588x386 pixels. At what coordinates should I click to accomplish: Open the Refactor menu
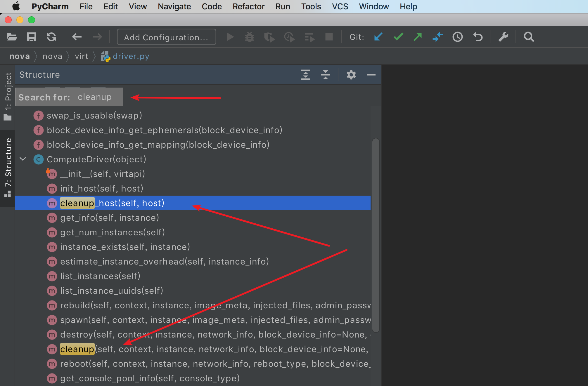point(248,6)
